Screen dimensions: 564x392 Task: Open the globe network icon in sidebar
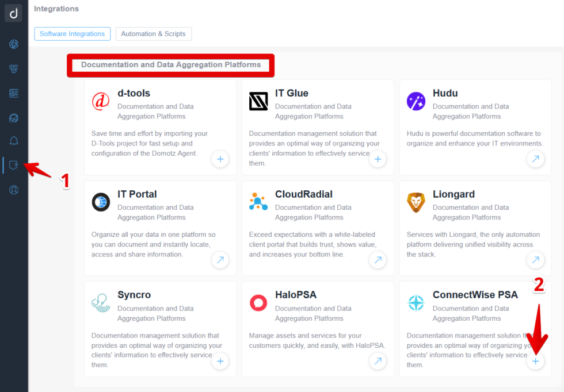pyautogui.click(x=13, y=44)
